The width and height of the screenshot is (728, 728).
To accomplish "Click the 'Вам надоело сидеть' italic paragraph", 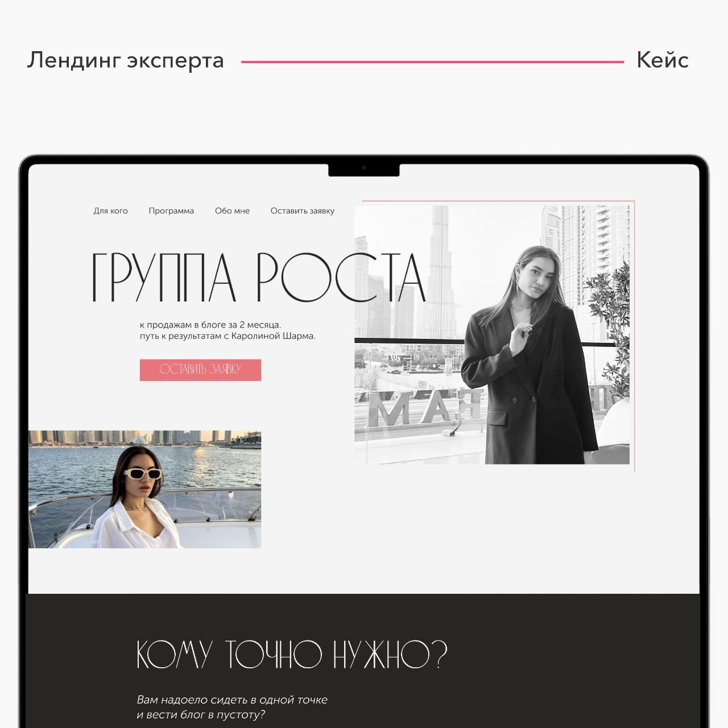I will pyautogui.click(x=232, y=707).
